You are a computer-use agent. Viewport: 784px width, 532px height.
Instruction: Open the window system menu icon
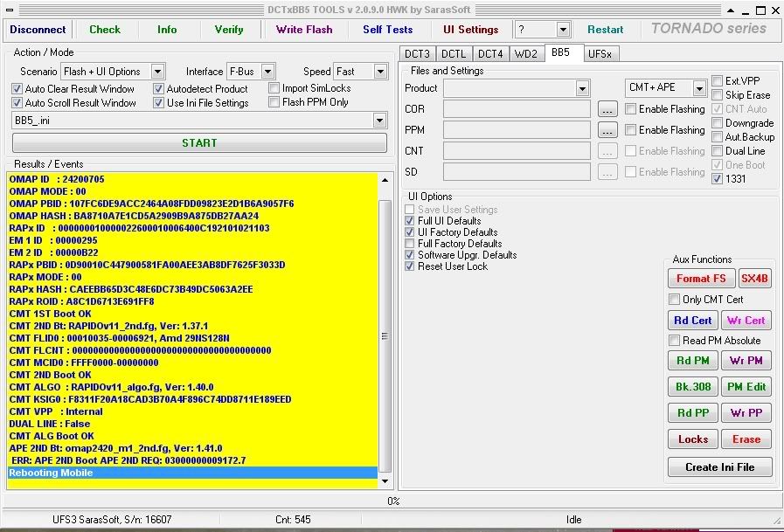point(10,10)
